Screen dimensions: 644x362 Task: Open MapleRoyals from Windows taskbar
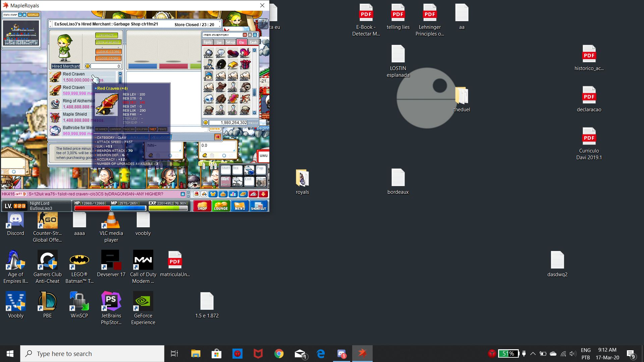tap(362, 353)
